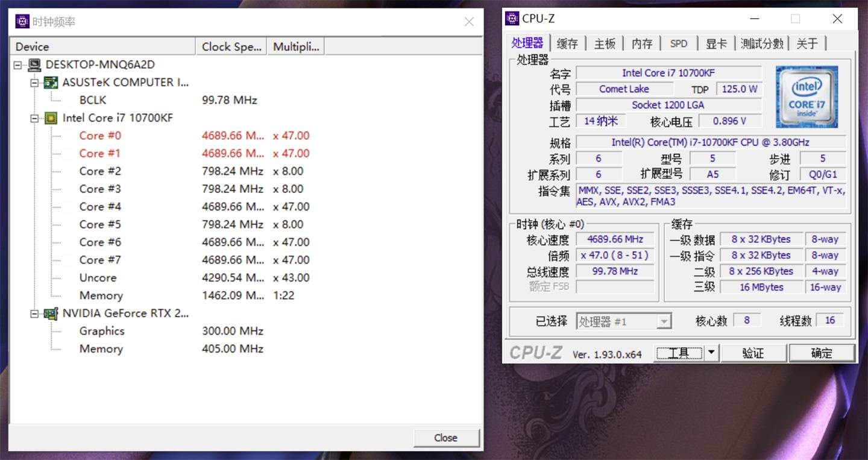This screenshot has width=868, height=460.
Task: Click the Multipli... column header
Action: click(296, 46)
